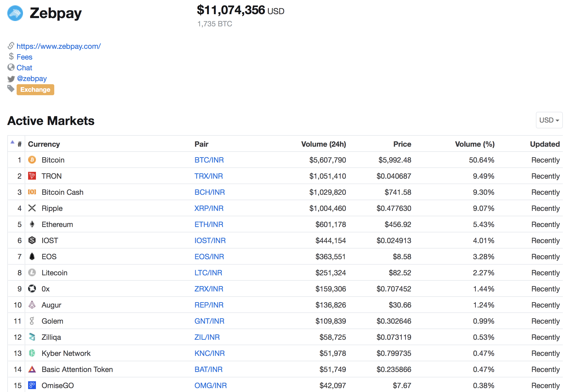Click the Zebpay logo icon
The height and width of the screenshot is (392, 565).
[15, 13]
